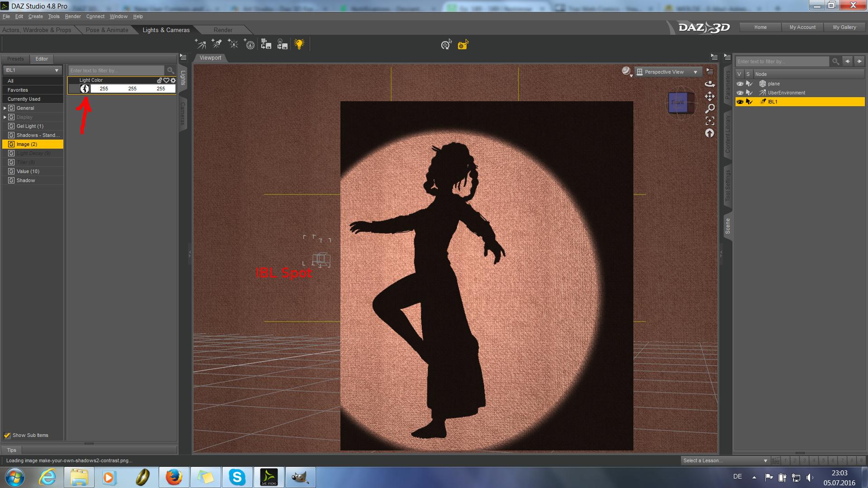Create a new distant light

[x=200, y=44]
